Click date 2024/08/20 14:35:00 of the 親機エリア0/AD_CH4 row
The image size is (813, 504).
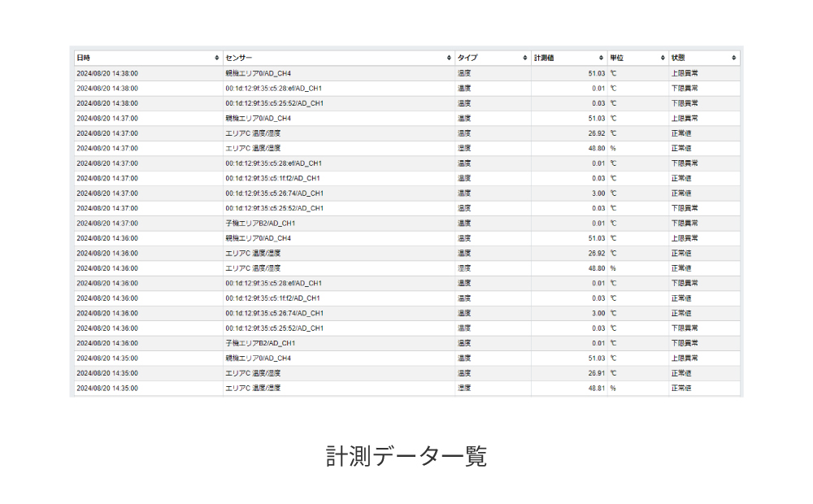click(x=107, y=358)
